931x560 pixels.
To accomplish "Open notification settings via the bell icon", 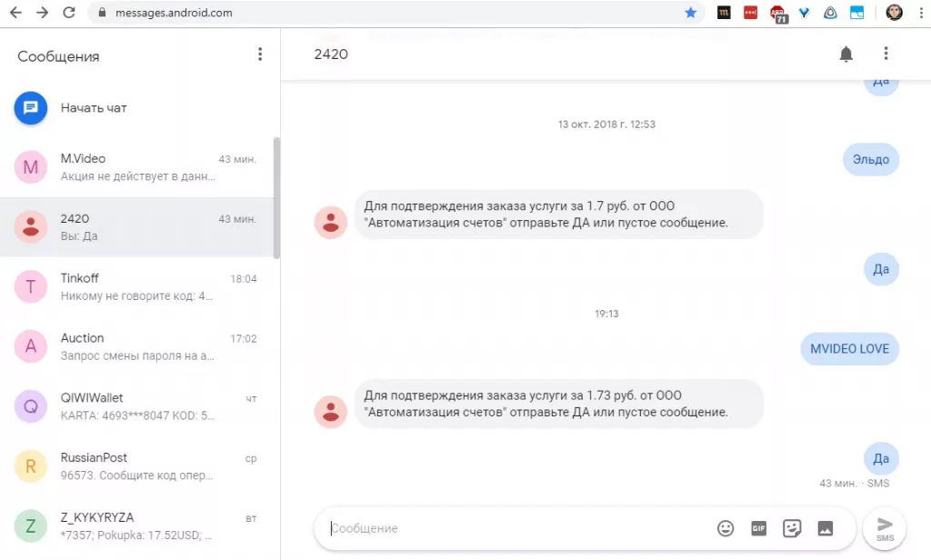I will point(846,54).
